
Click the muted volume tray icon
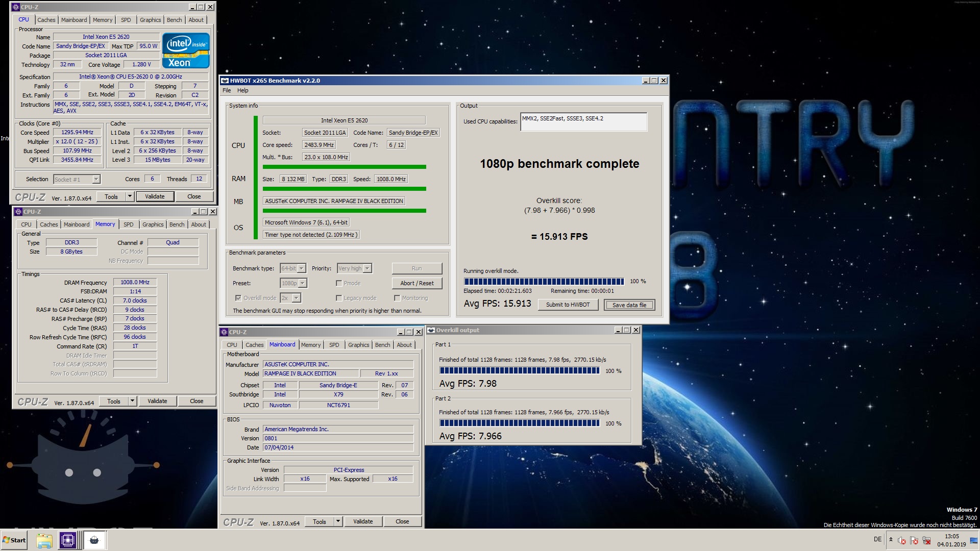902,541
